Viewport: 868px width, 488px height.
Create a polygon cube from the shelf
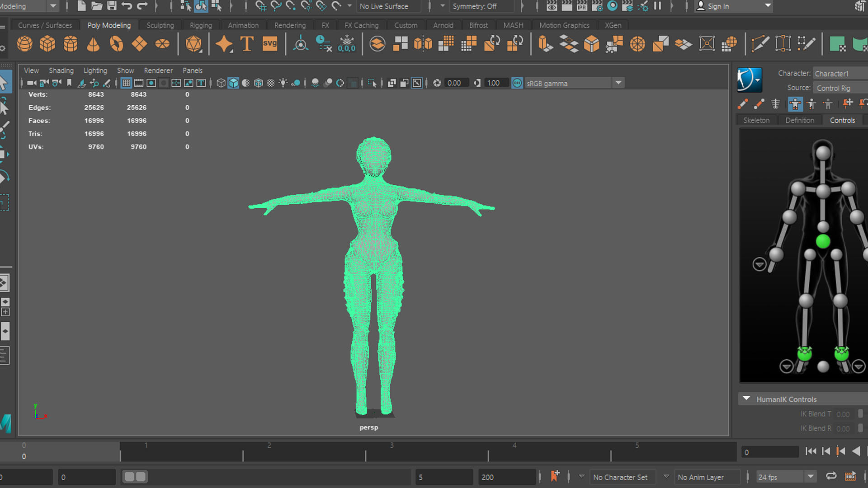47,44
